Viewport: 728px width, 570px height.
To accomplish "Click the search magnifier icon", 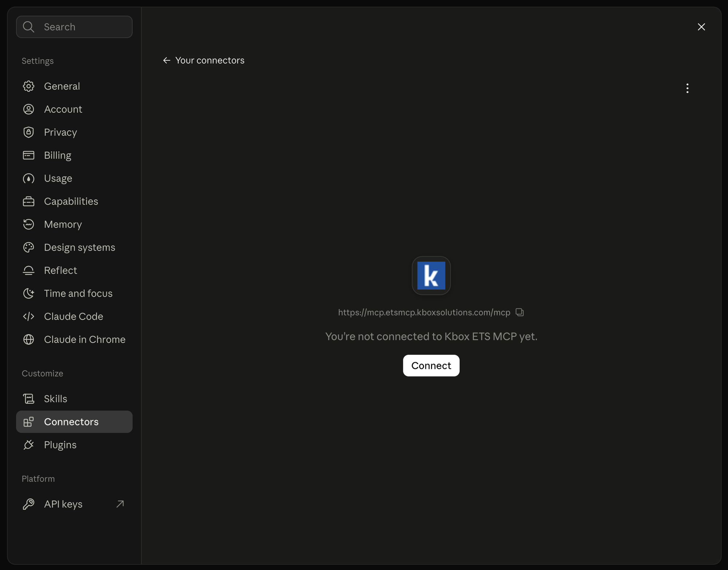I will click(x=28, y=27).
